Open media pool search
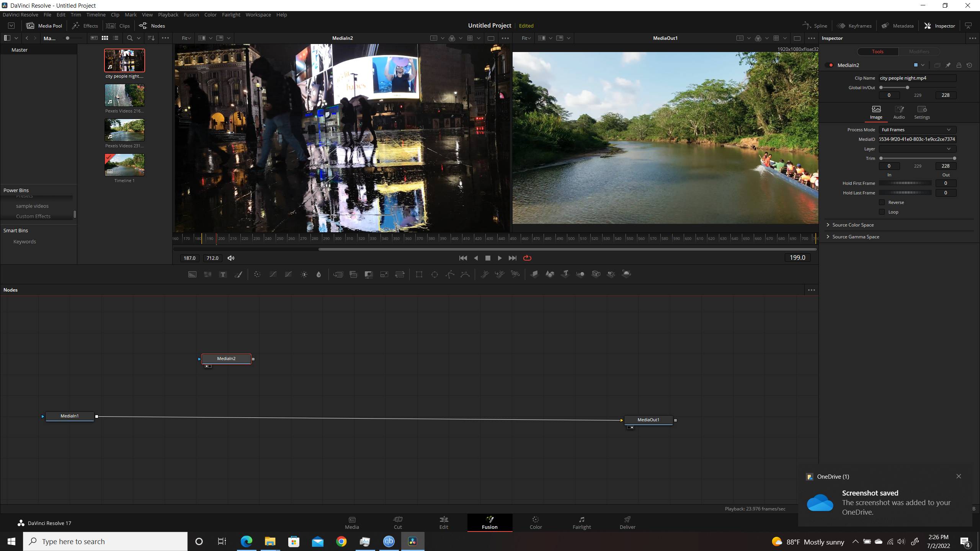The width and height of the screenshot is (980, 551). 130,38
